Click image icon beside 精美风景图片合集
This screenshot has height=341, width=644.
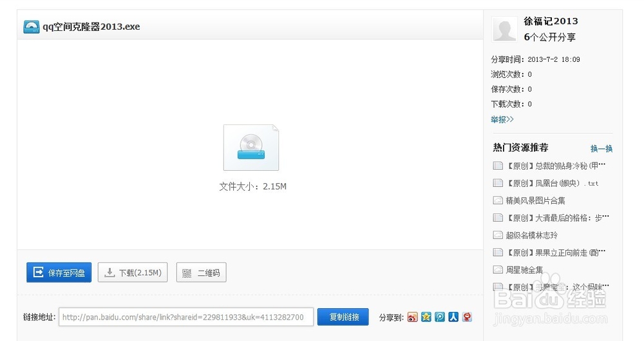498,200
